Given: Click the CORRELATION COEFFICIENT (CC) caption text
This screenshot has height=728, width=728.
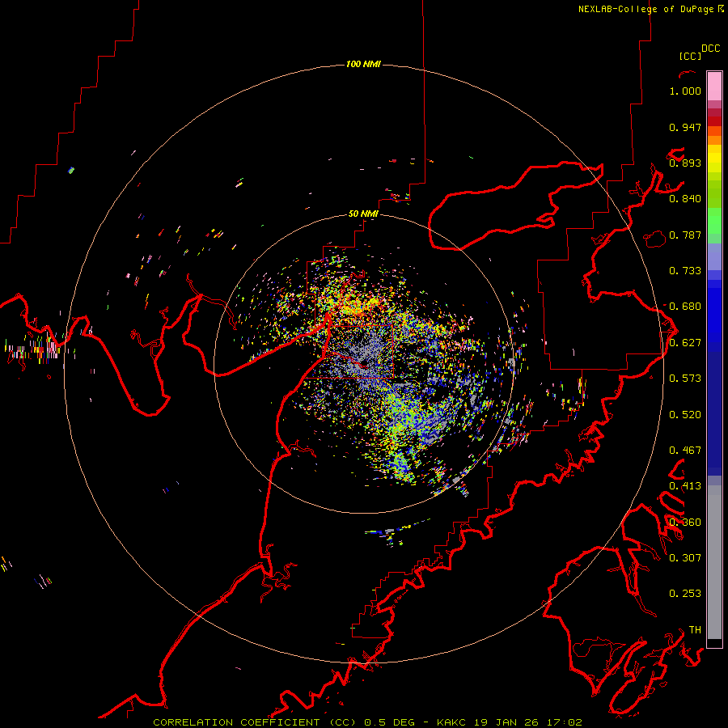Looking at the screenshot, I should 255,722.
